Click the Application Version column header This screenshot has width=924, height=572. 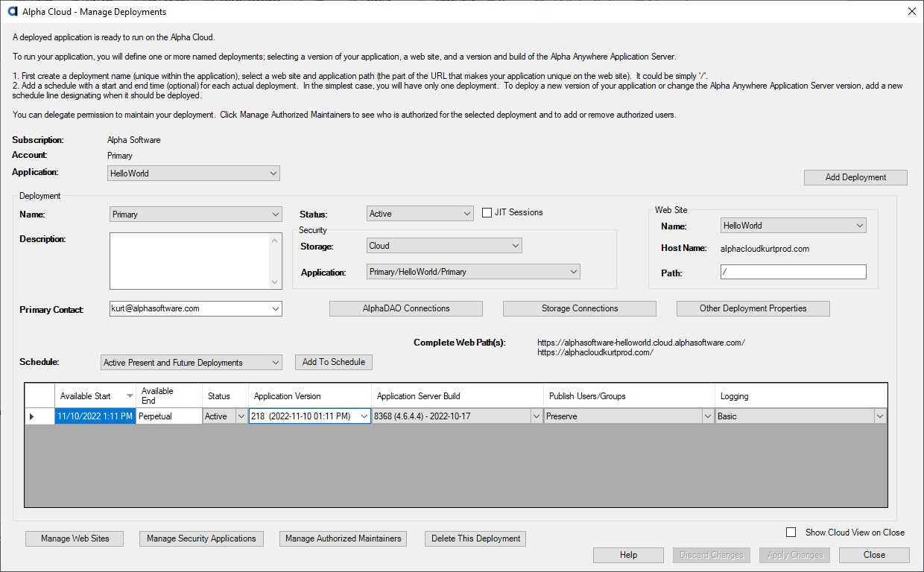(x=309, y=396)
